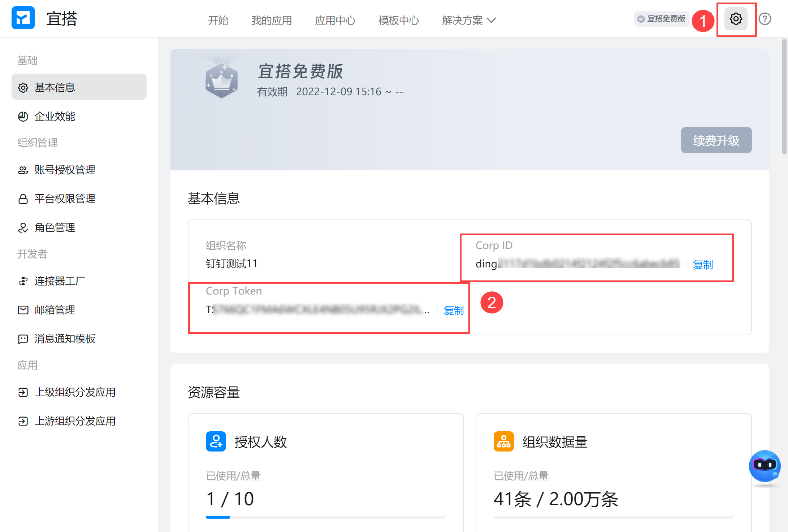Open 连接器工厂 in sidebar

60,281
